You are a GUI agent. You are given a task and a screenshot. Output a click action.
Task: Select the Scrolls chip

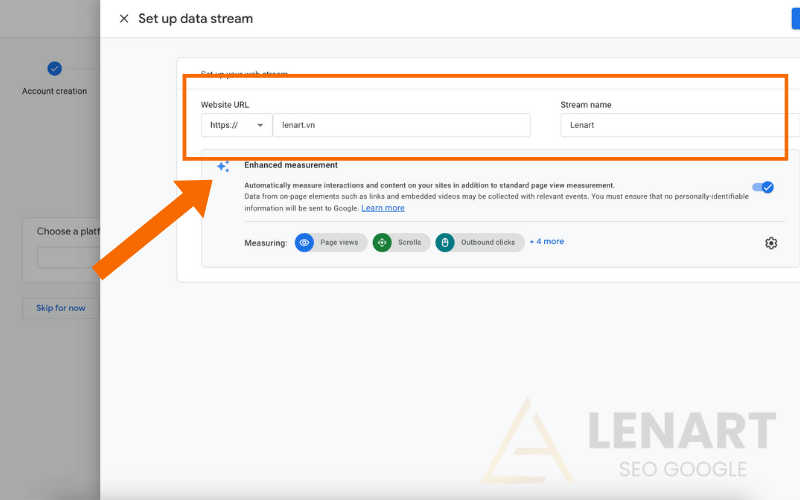click(x=402, y=242)
